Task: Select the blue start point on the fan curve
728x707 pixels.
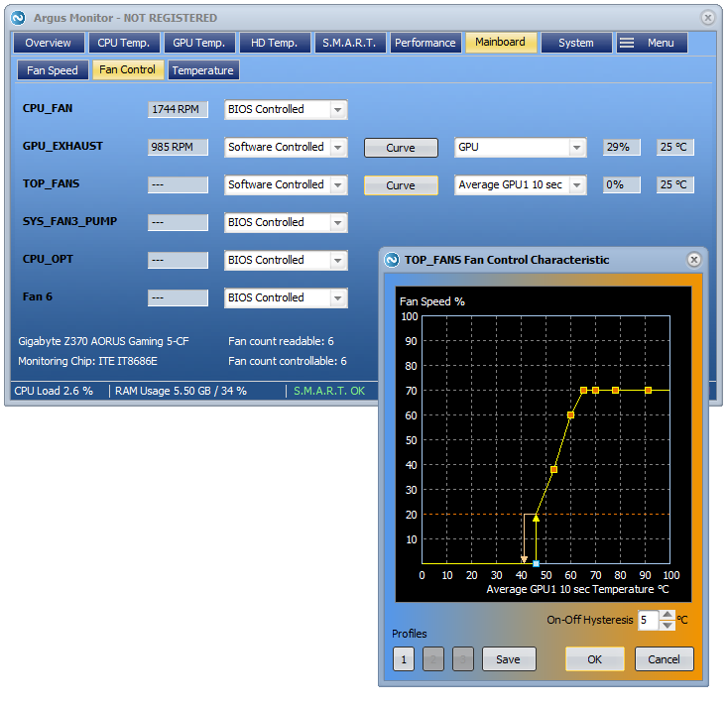Action: tap(536, 563)
